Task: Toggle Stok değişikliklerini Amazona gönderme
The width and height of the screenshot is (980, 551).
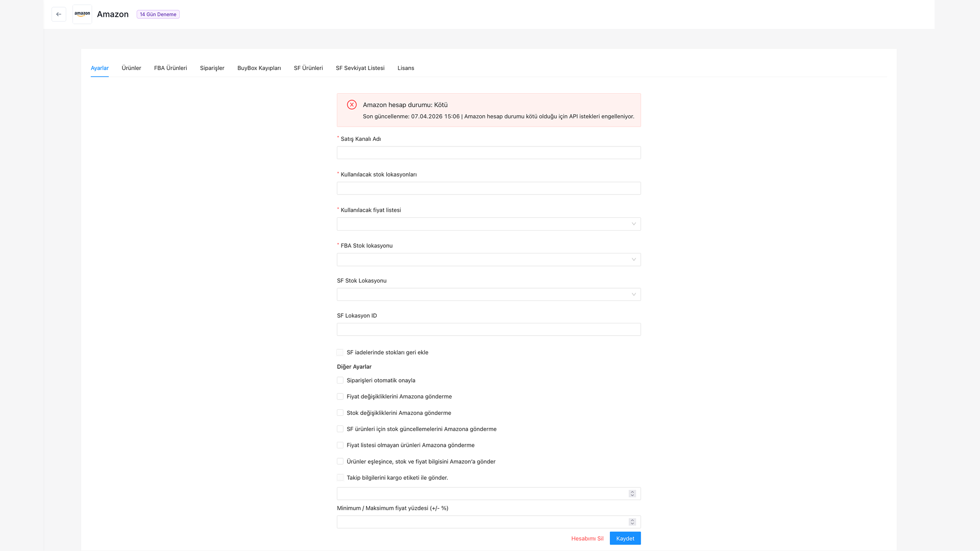Action: point(340,413)
